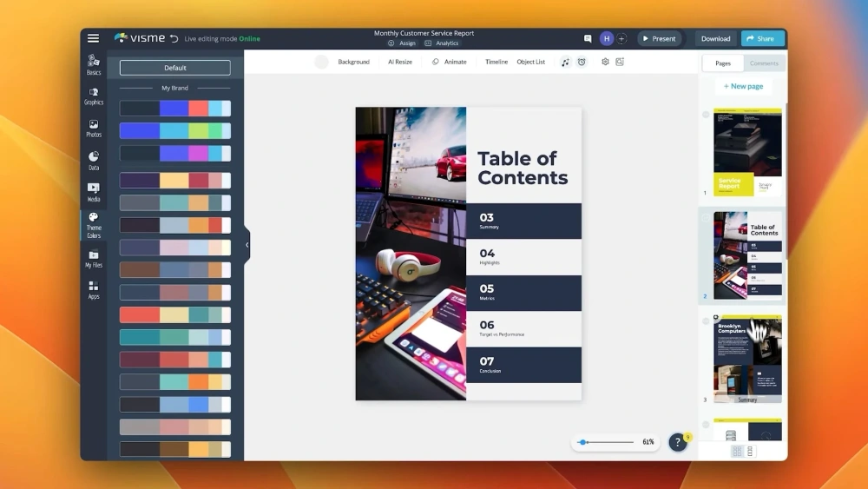
Task: Open the Data sidebar panel
Action: click(94, 161)
